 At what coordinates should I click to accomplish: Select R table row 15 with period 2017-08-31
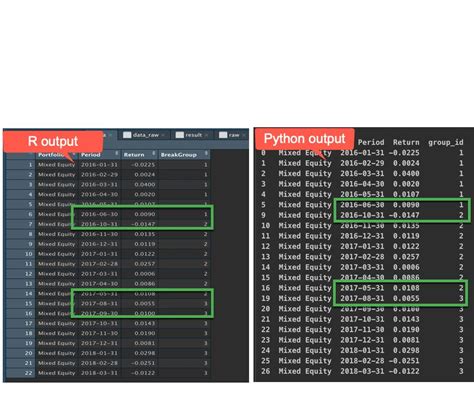pyautogui.click(x=107, y=304)
